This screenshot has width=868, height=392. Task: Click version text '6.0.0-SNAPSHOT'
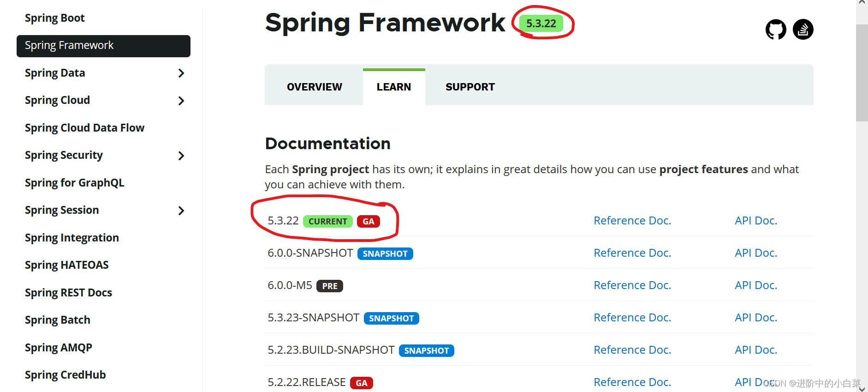coord(310,253)
